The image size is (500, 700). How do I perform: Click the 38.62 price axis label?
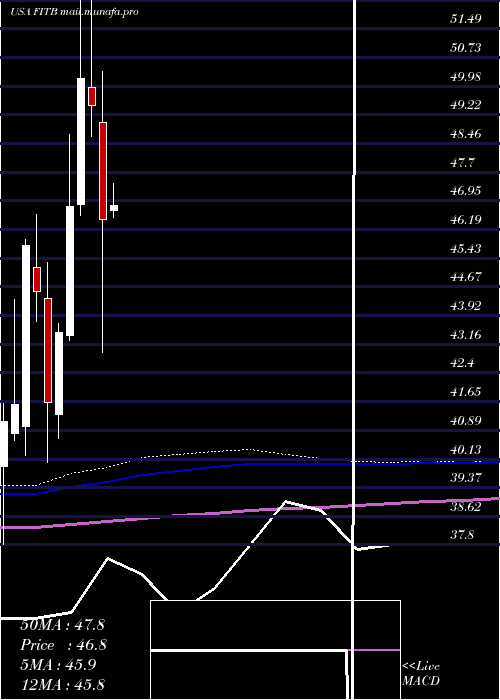point(466,507)
